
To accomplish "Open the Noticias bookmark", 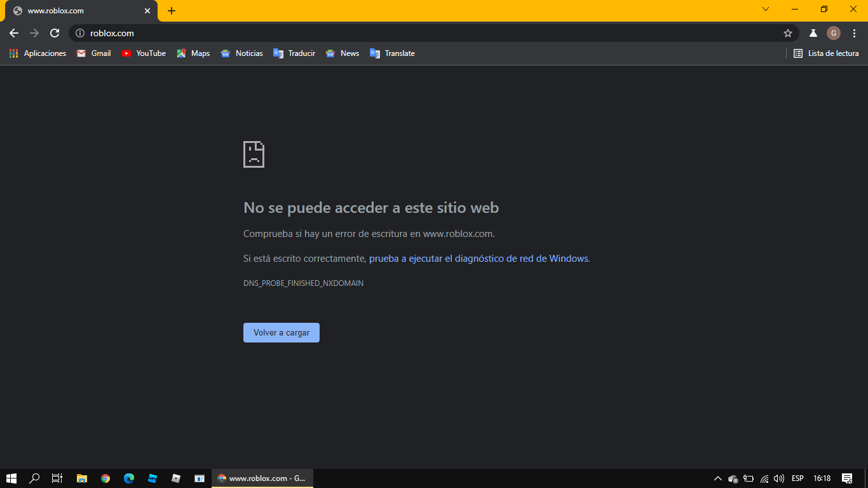I will point(241,53).
